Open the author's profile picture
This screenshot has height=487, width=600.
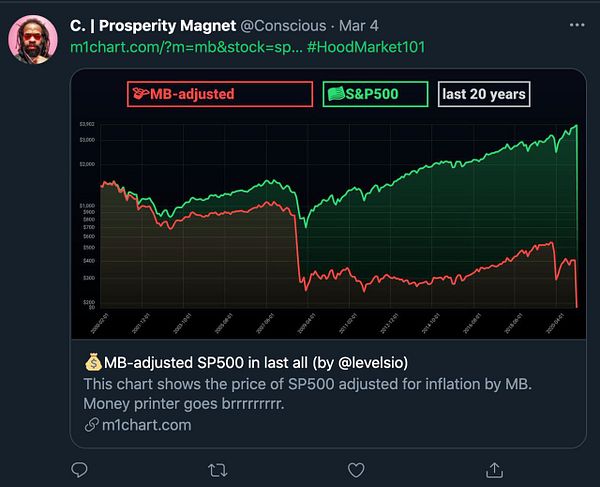[33, 41]
